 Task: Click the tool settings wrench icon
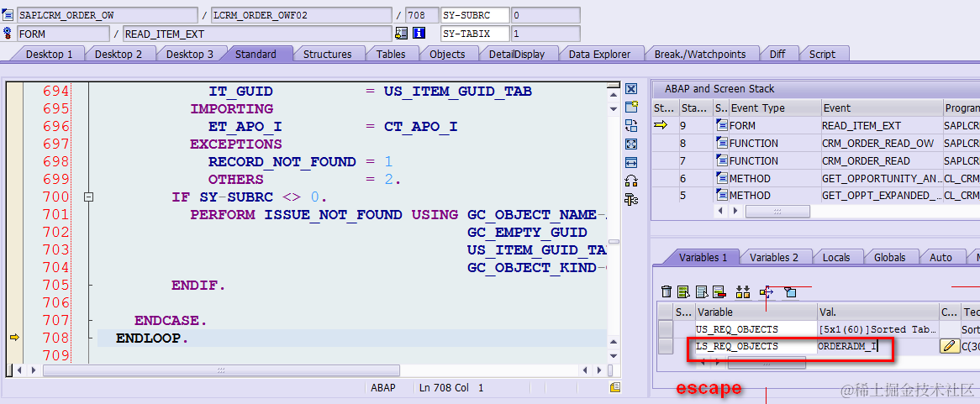pos(631,200)
